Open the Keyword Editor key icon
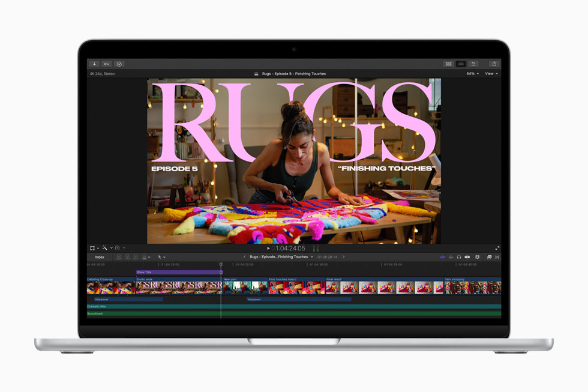Image resolution: width=588 pixels, height=392 pixels. [106, 64]
